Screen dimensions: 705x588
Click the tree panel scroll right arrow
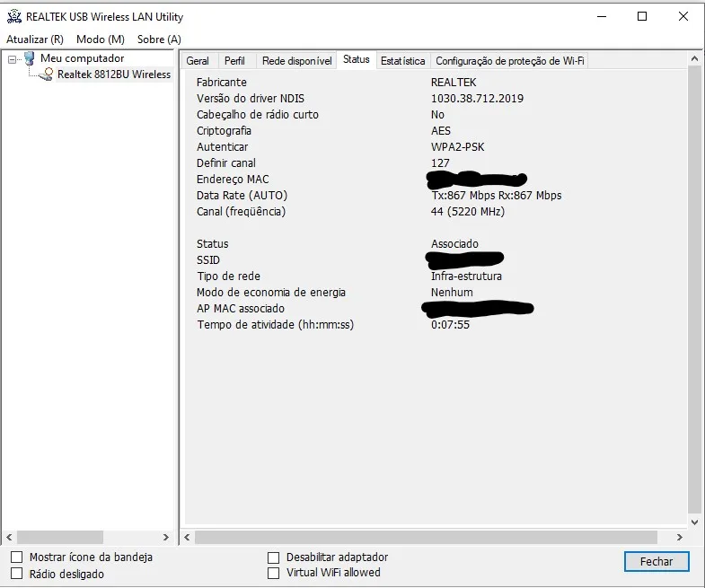[x=166, y=537]
